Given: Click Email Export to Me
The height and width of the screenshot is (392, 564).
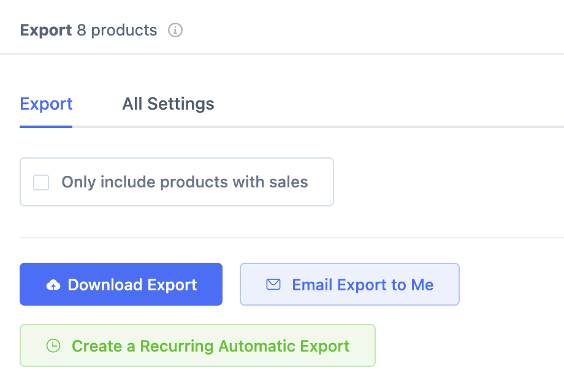Looking at the screenshot, I should pyautogui.click(x=349, y=284).
